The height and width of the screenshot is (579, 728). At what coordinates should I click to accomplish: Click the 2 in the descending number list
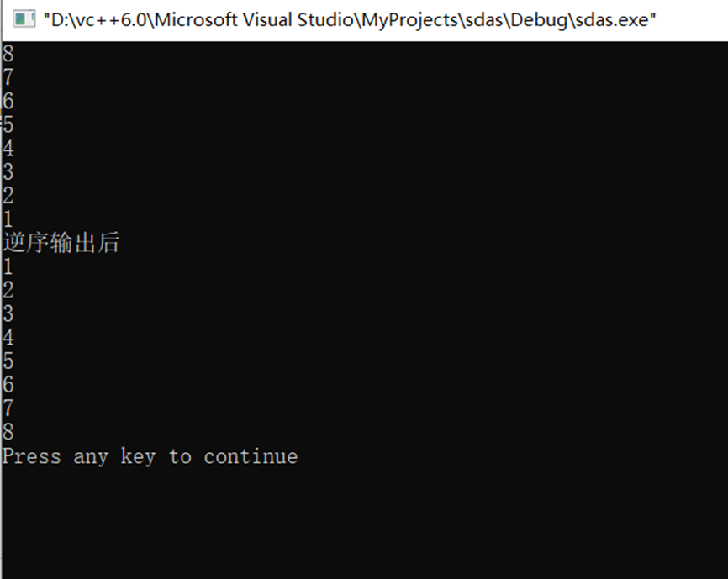click(8, 195)
